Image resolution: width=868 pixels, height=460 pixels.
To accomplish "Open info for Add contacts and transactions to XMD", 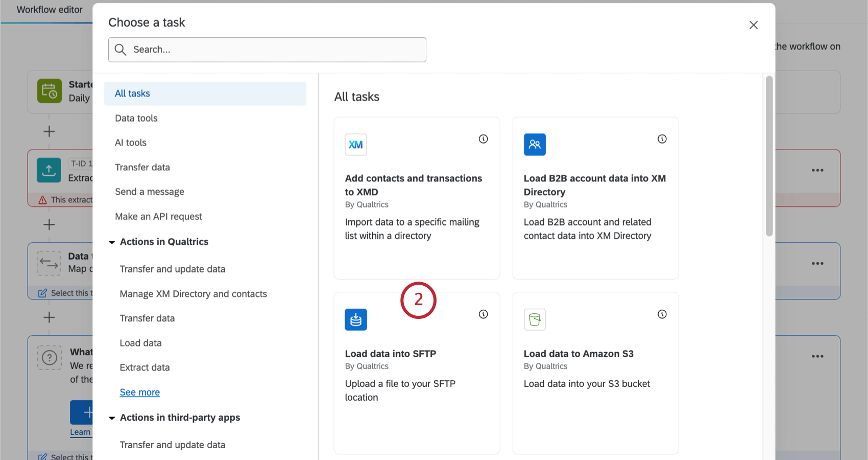I will click(483, 139).
